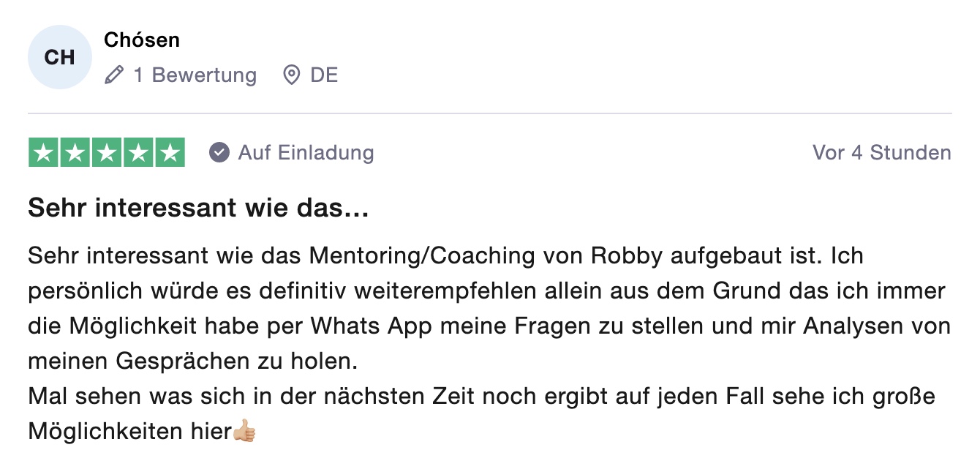
Task: Click the verified checkmark badge icon
Action: tap(219, 152)
